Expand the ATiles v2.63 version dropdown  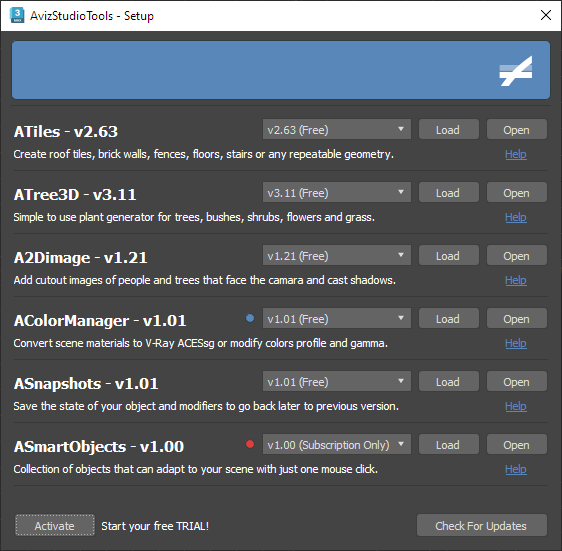pyautogui.click(x=337, y=129)
